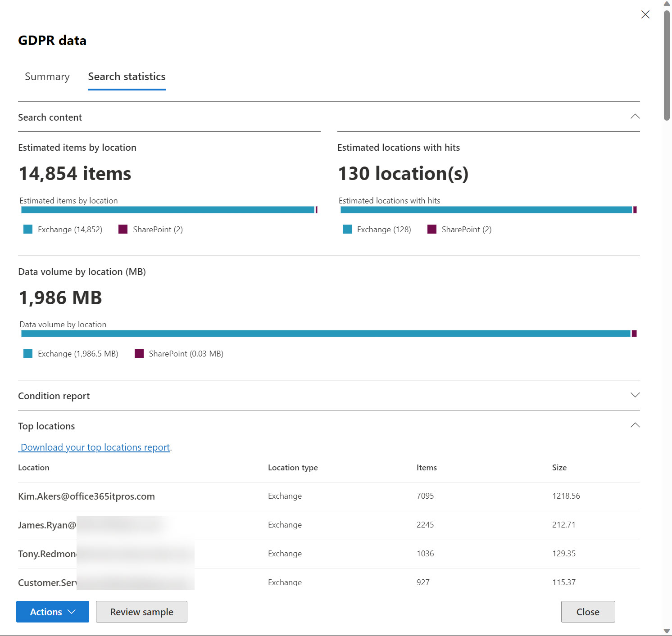Image resolution: width=672 pixels, height=636 pixels.
Task: Click SharePoint (2) items legend swatch
Action: [123, 230]
